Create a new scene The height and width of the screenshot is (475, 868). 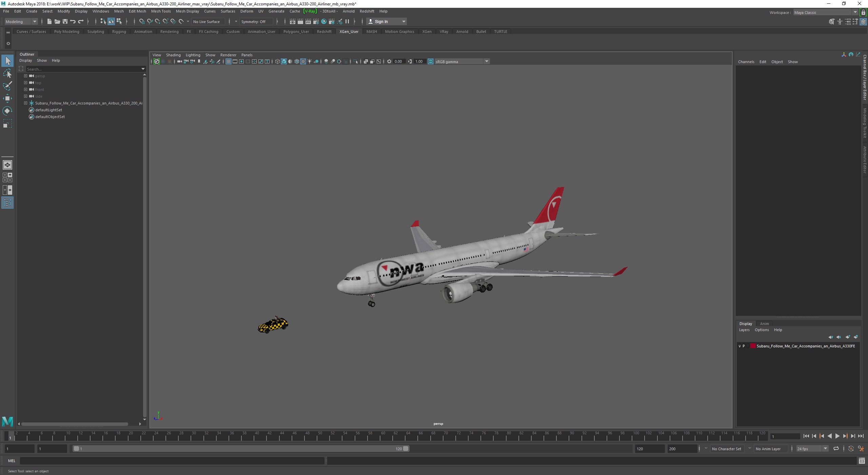[50, 21]
